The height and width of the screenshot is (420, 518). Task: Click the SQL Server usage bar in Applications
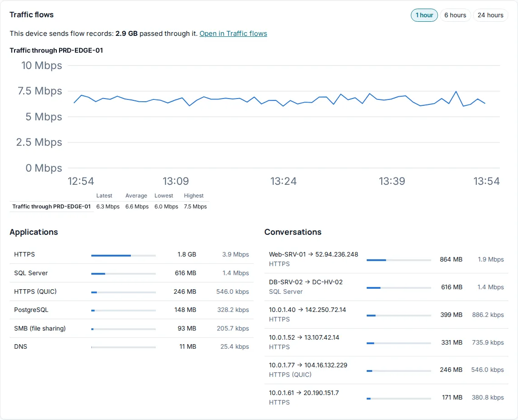click(123, 274)
